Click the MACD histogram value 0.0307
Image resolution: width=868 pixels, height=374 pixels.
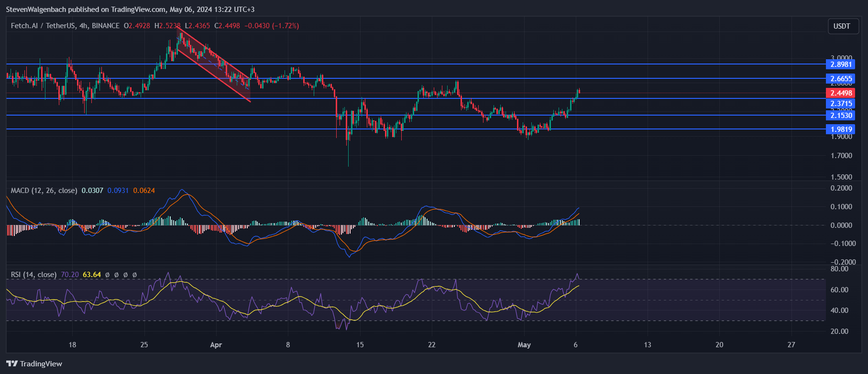92,191
